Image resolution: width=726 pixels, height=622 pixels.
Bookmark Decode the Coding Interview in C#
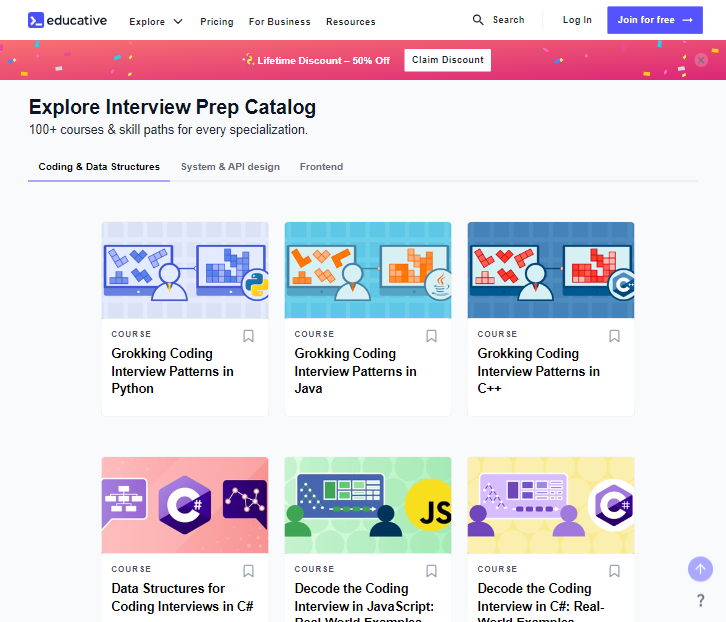click(x=615, y=571)
